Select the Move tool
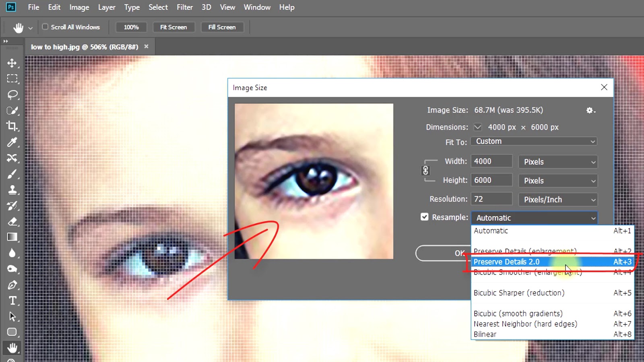 (x=12, y=63)
